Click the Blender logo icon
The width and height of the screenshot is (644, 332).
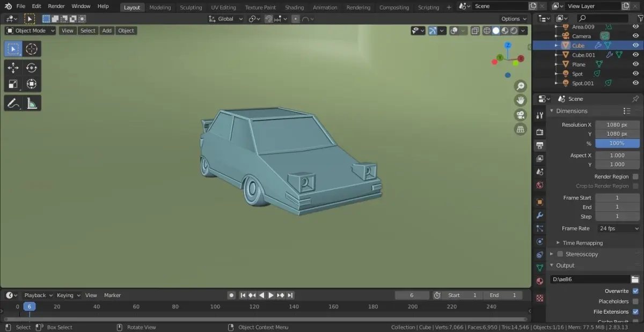[x=8, y=6]
